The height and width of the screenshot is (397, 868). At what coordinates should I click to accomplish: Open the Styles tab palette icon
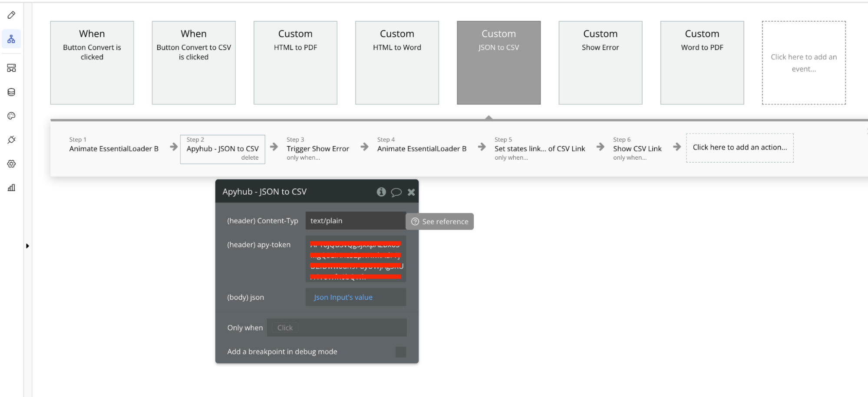[x=12, y=116]
